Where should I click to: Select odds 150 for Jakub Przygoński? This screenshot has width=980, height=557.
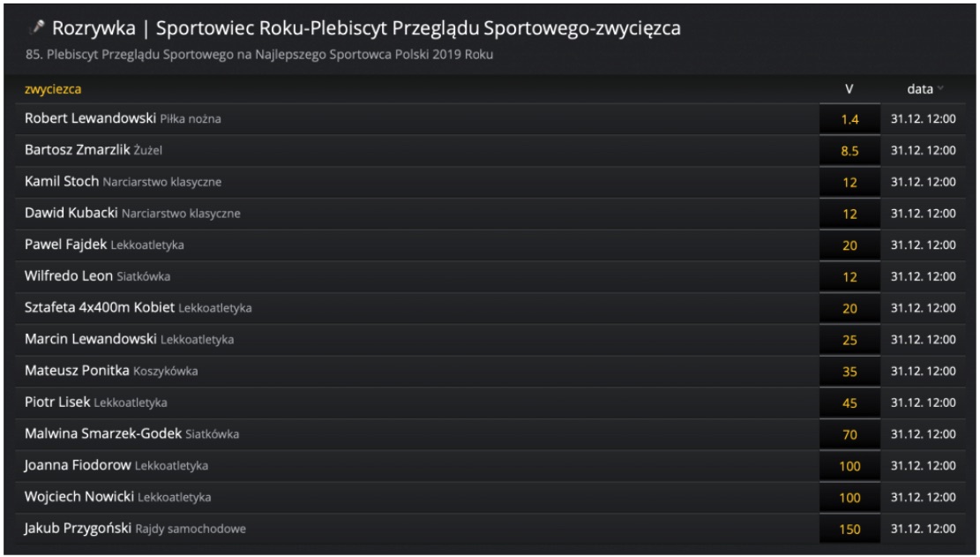pos(849,530)
